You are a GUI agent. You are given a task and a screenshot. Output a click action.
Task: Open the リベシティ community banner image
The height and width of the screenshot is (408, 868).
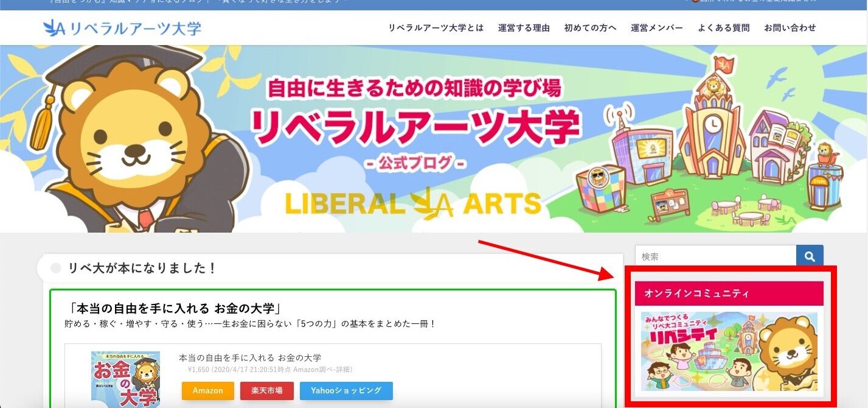[729, 351]
